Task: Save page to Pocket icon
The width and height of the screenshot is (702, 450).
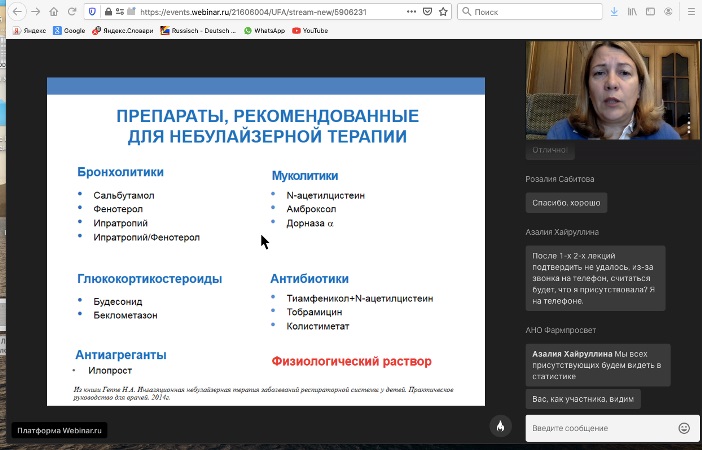Action: 428,12
